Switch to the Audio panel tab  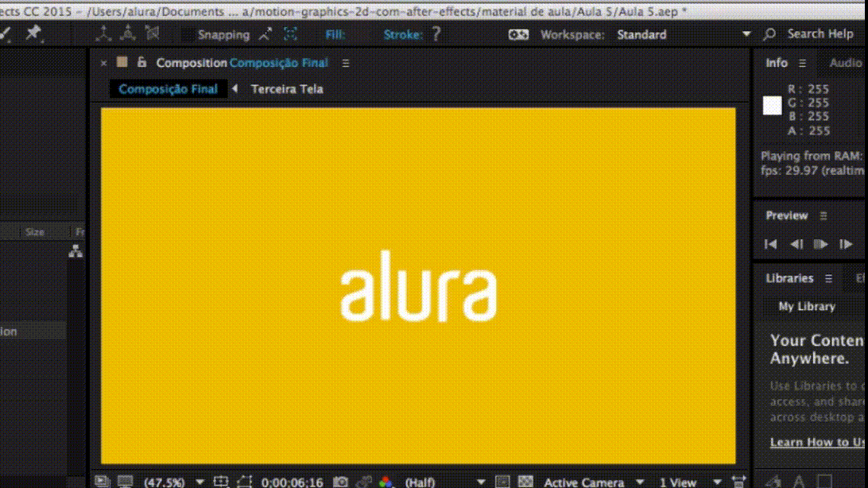[x=845, y=63]
